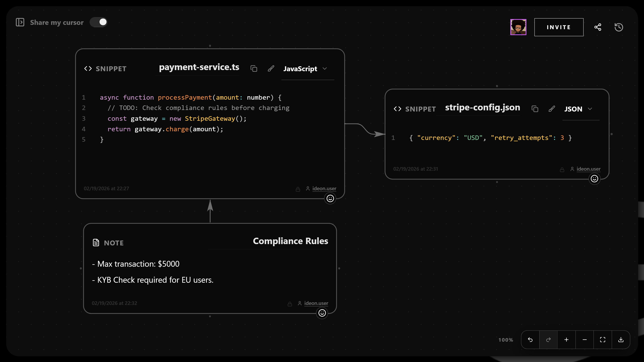The image size is (644, 362).
Task: Select the brush icon on payment-service.ts snippet
Action: coord(271,68)
